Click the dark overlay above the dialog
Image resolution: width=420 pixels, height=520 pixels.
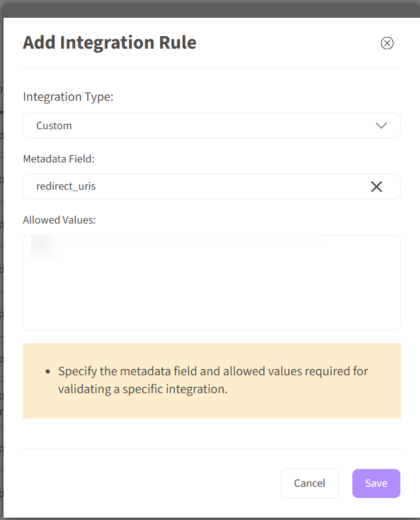[x=210, y=8]
